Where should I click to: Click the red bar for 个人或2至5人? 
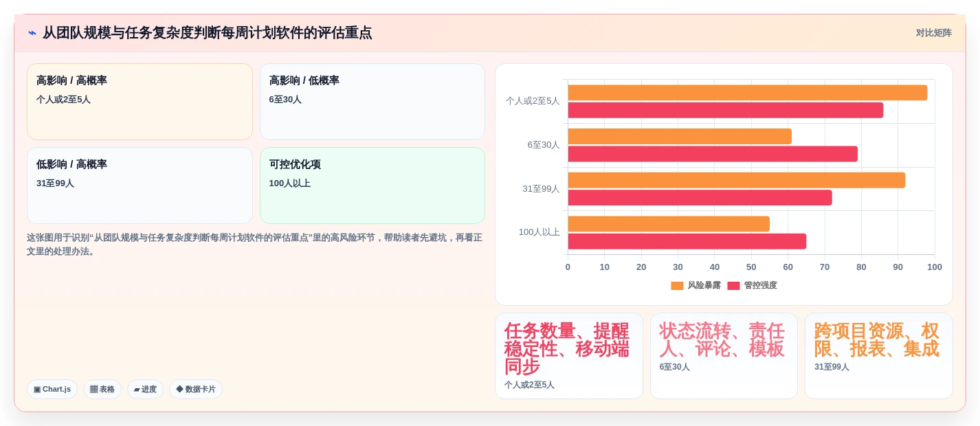[726, 110]
